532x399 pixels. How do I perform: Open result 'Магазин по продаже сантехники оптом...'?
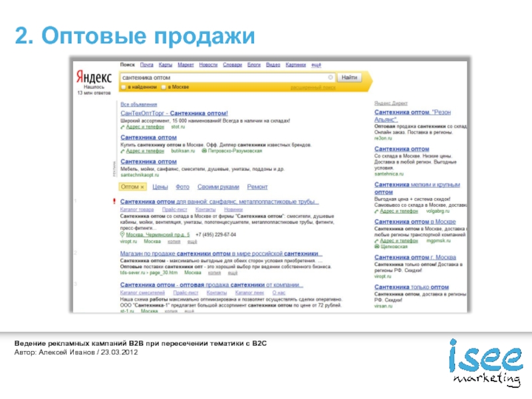[x=221, y=253]
